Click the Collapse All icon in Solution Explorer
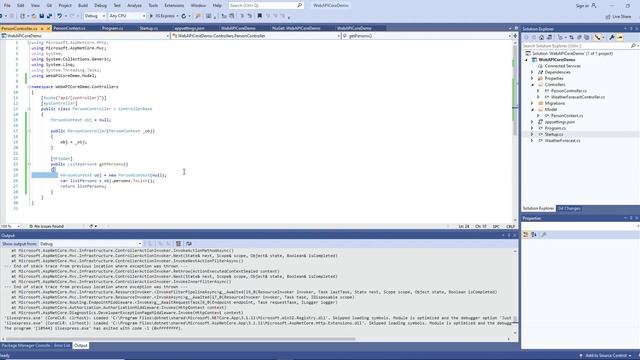The width and height of the screenshot is (640, 360). click(579, 37)
